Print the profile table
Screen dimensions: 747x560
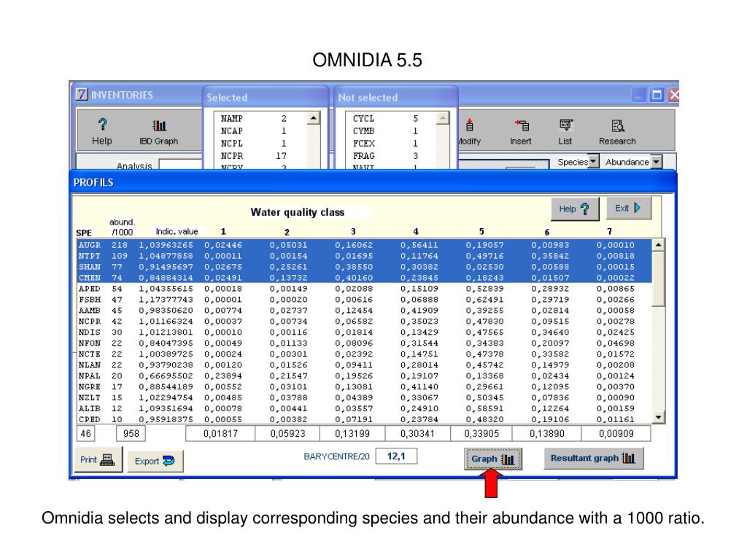pos(98,459)
